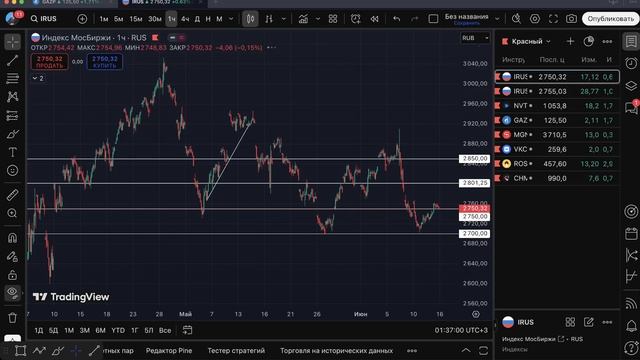Open Торговля на исторических данных tab
Screen dimensions: 640x360
click(336, 351)
